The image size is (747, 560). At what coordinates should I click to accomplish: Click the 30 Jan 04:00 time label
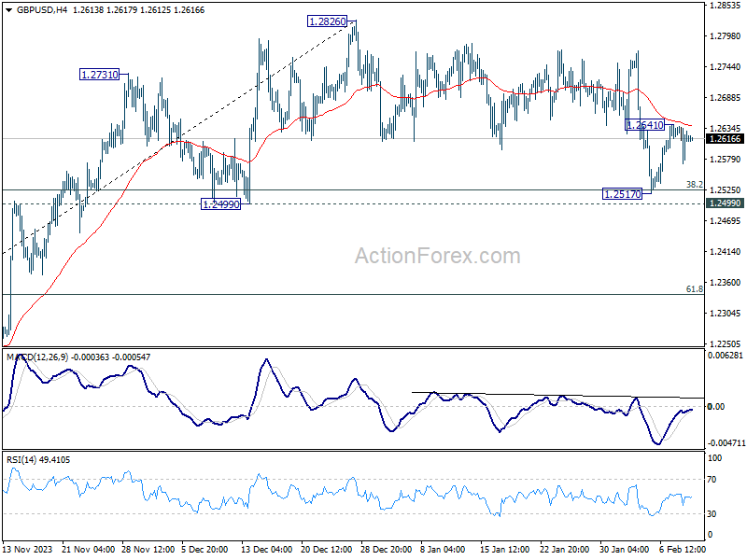[x=624, y=550]
